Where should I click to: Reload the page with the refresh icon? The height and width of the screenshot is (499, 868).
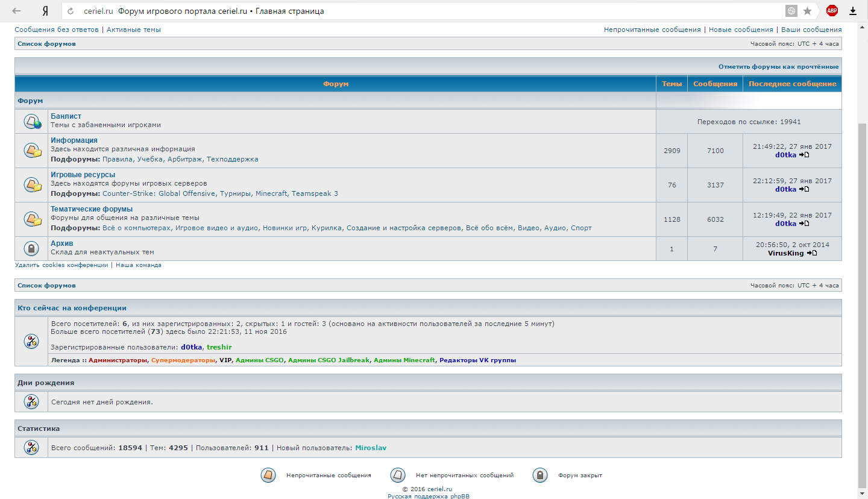click(71, 11)
